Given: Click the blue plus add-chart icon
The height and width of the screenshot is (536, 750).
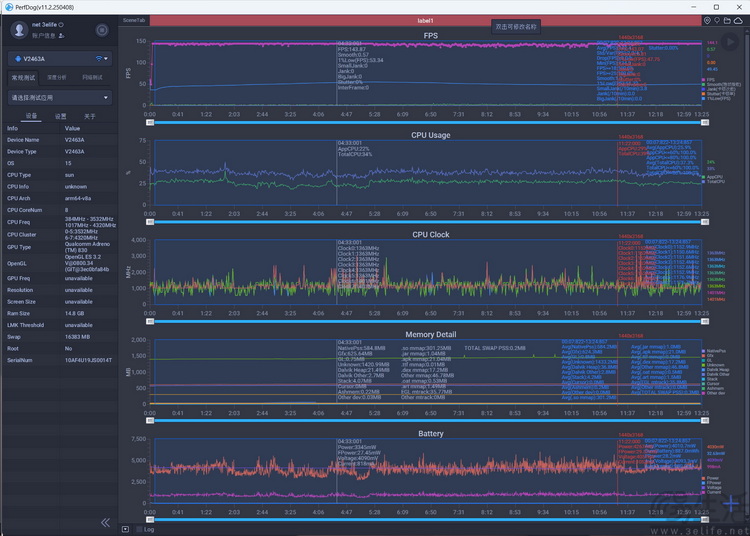Looking at the screenshot, I should (x=731, y=503).
